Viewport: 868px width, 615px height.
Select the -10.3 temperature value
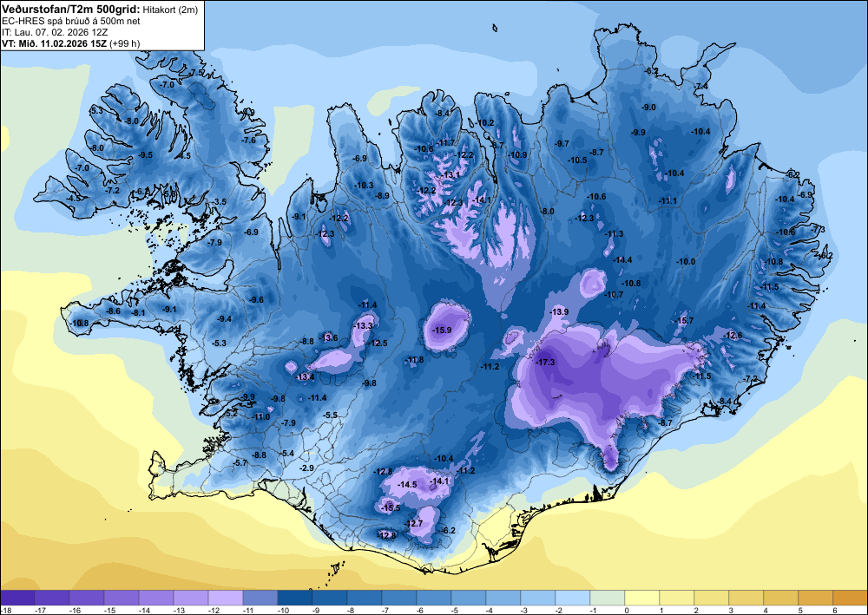click(x=364, y=186)
